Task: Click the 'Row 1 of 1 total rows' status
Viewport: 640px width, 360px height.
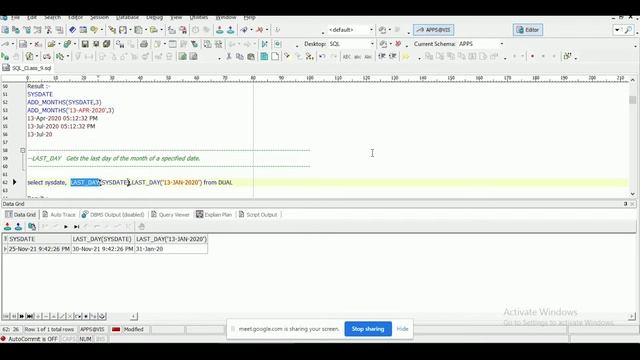Action: coord(49,329)
